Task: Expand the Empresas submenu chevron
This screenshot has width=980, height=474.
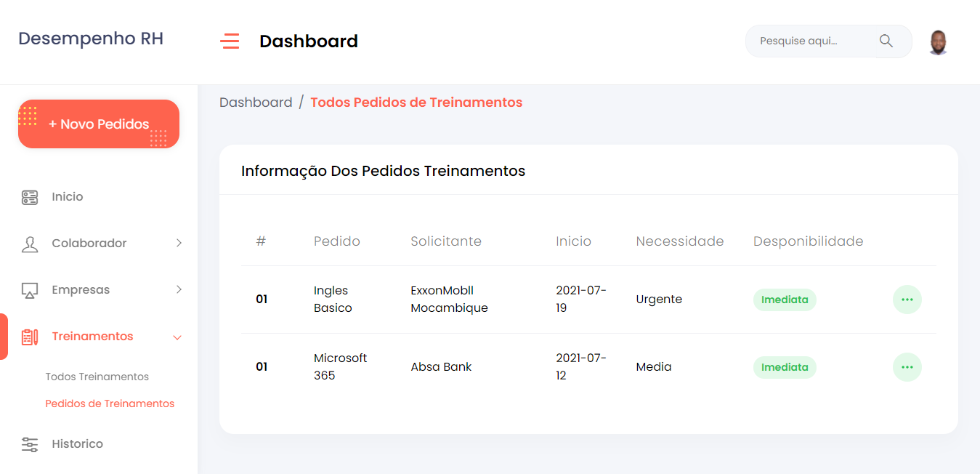Action: point(179,290)
